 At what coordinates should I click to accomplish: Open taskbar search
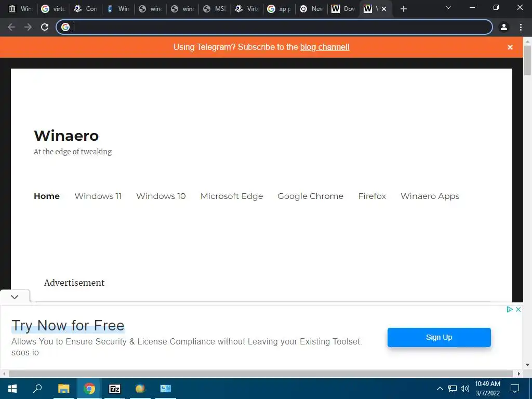tap(37, 389)
